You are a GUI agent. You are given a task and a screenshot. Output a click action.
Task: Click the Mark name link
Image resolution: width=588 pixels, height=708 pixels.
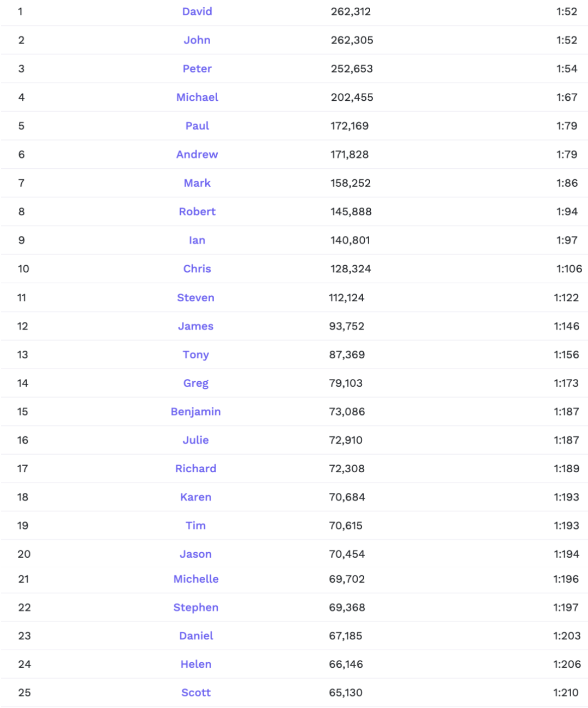pyautogui.click(x=197, y=183)
